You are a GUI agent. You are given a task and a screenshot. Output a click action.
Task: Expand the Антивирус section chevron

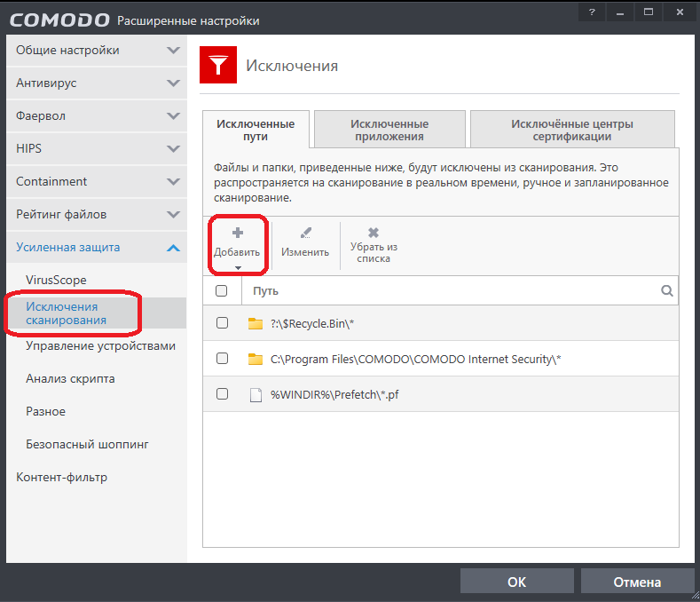[x=173, y=83]
